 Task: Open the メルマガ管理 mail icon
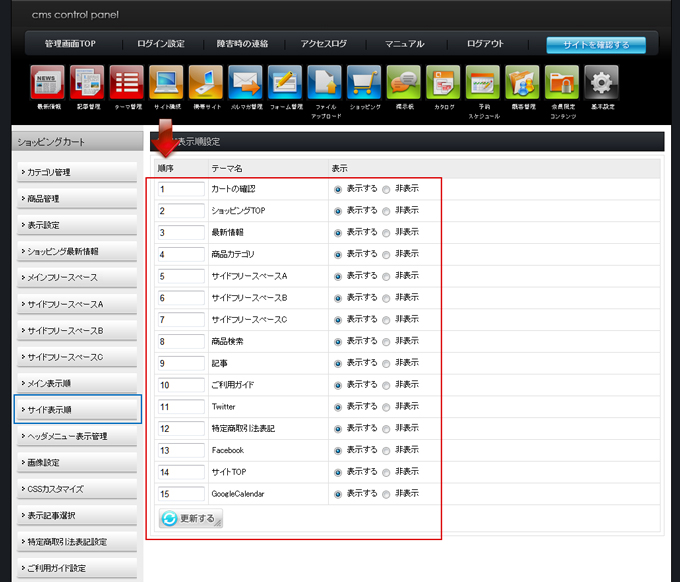coord(245,82)
